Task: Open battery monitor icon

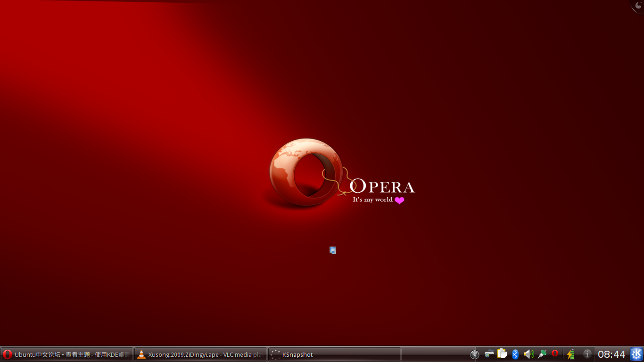Action: (x=571, y=354)
